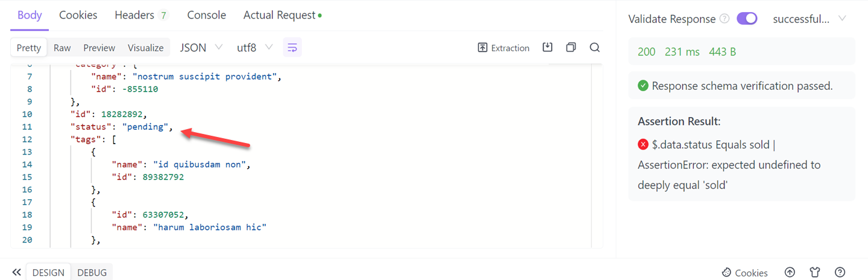The image size is (868, 280).
Task: Toggle the word wrap icon
Action: coord(292,48)
